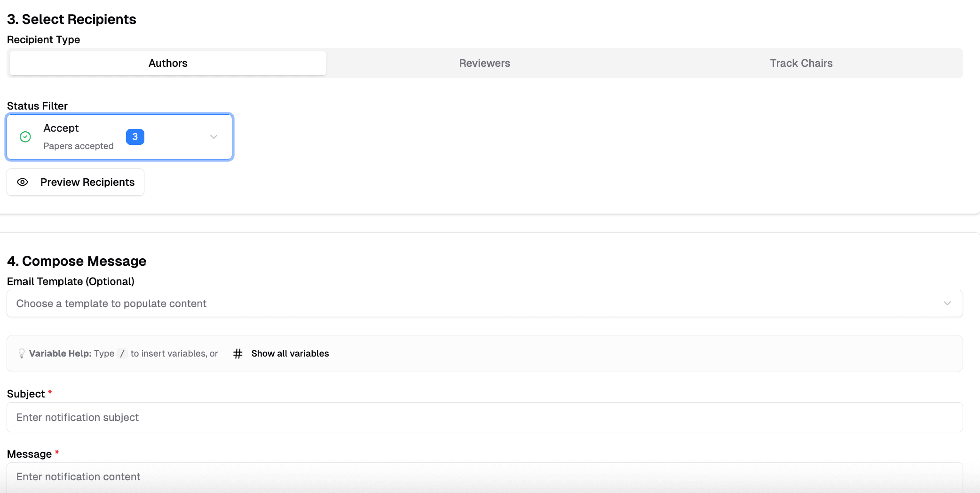Show all variables

click(290, 353)
